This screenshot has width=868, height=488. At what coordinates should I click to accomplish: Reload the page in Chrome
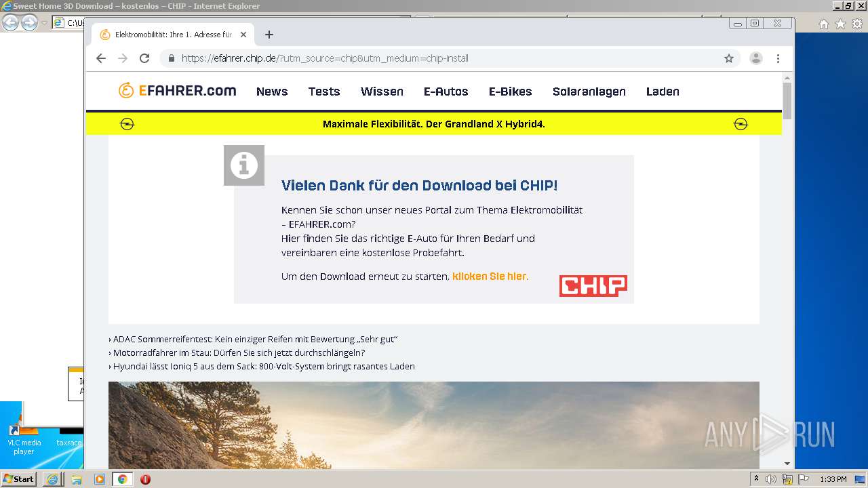click(x=144, y=58)
